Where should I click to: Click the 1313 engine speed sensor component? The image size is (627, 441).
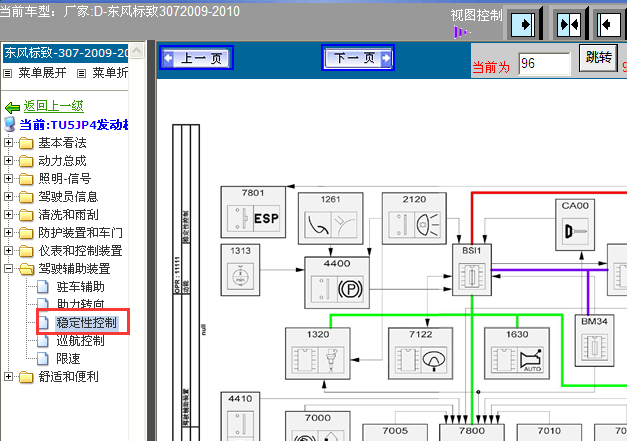(240, 270)
